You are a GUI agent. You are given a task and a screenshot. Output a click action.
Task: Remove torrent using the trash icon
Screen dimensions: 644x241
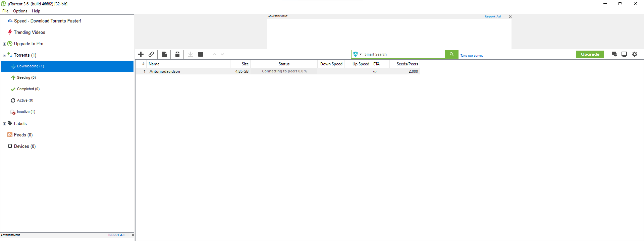(x=177, y=54)
